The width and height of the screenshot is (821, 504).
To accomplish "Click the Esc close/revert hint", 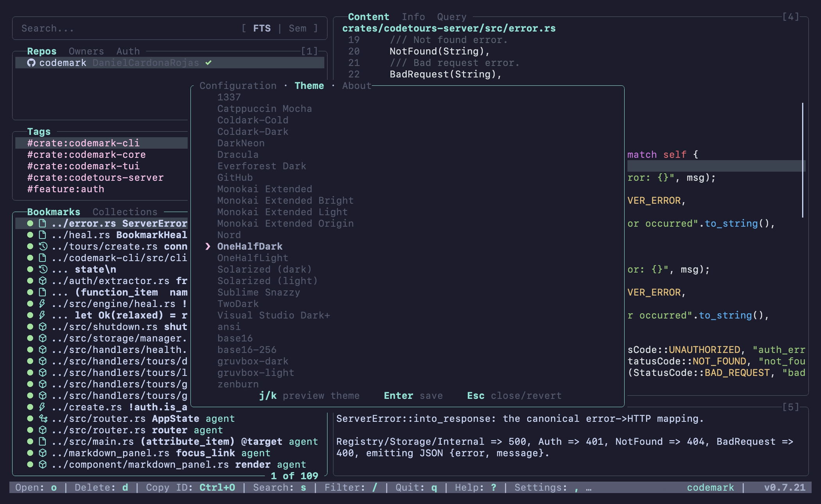I will click(x=514, y=396).
